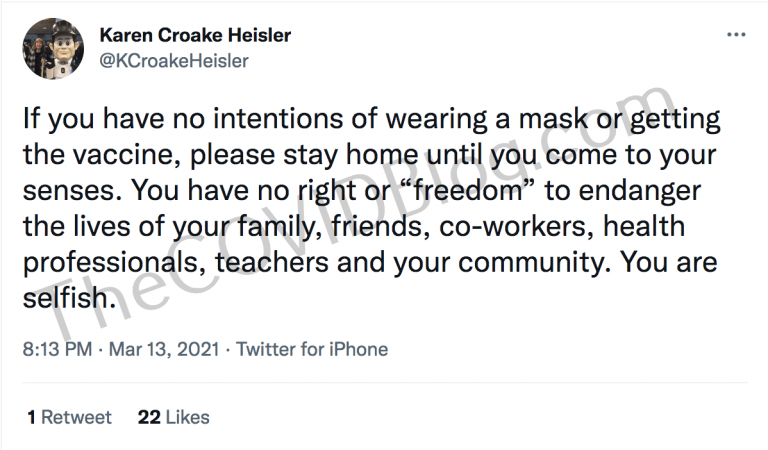View the 1 Retweet list
Screen dimensions: 768x450
coord(69,417)
